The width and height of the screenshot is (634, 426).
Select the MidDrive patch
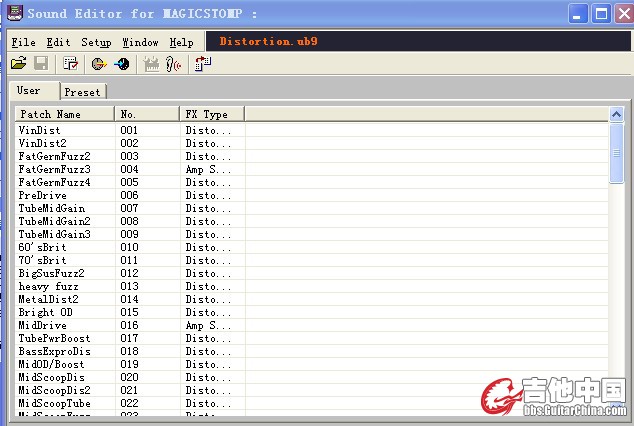pyautogui.click(x=42, y=325)
